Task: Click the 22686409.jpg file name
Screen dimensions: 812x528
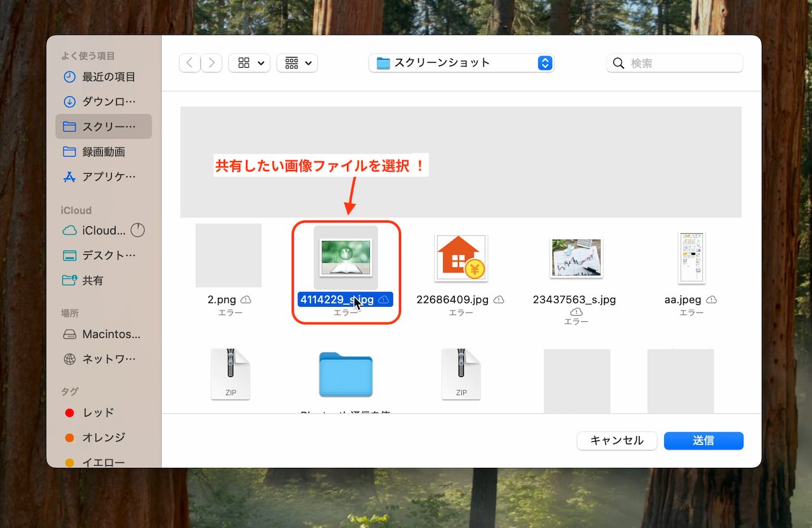Action: tap(454, 300)
